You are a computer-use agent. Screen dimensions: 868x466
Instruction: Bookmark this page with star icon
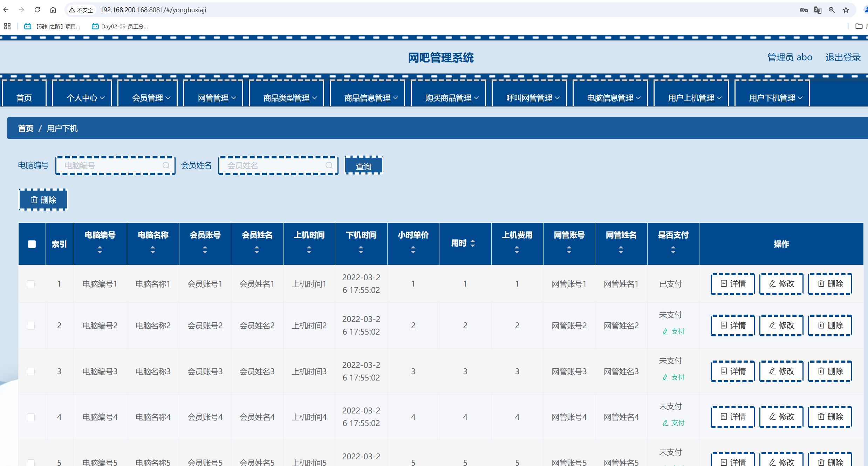pyautogui.click(x=846, y=10)
